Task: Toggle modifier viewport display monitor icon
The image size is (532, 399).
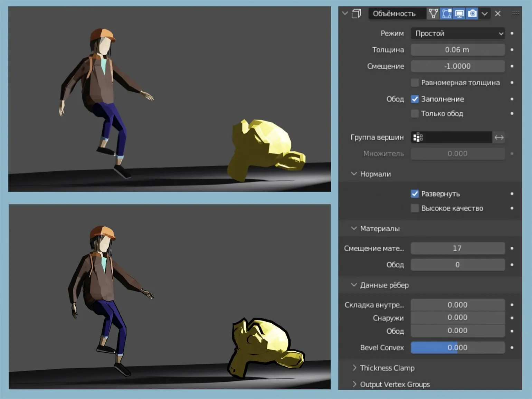Action: pos(459,13)
